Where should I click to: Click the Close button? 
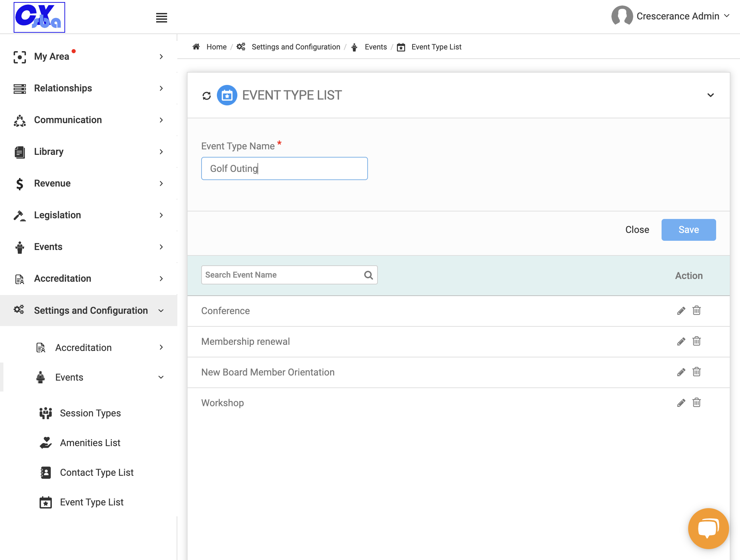coord(637,230)
